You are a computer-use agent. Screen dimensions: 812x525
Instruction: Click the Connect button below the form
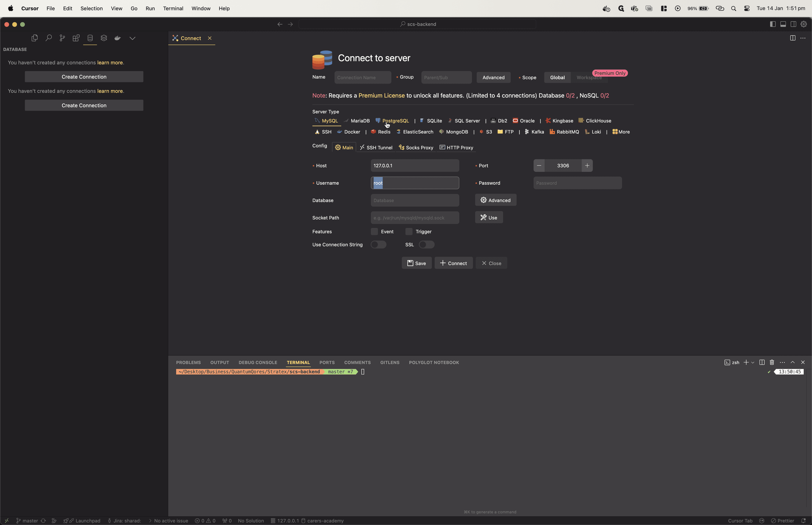[x=454, y=263]
